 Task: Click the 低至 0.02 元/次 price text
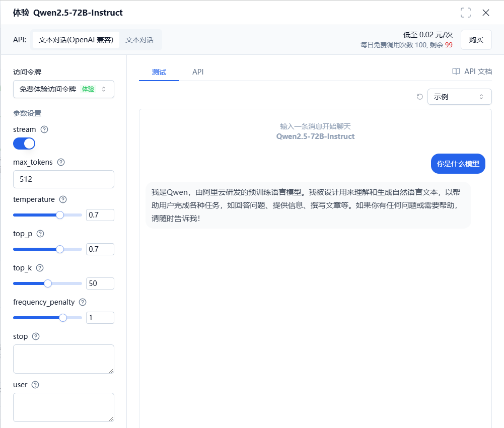(x=428, y=35)
